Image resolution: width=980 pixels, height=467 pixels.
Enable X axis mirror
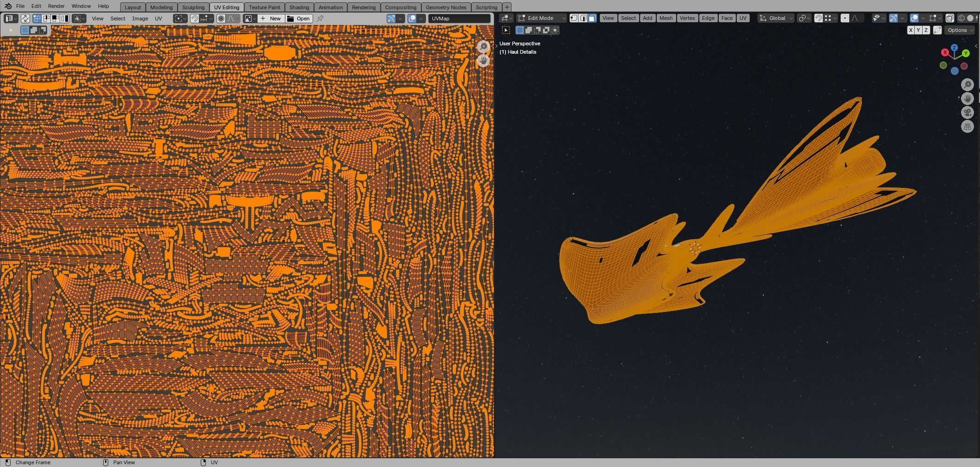pos(911,30)
